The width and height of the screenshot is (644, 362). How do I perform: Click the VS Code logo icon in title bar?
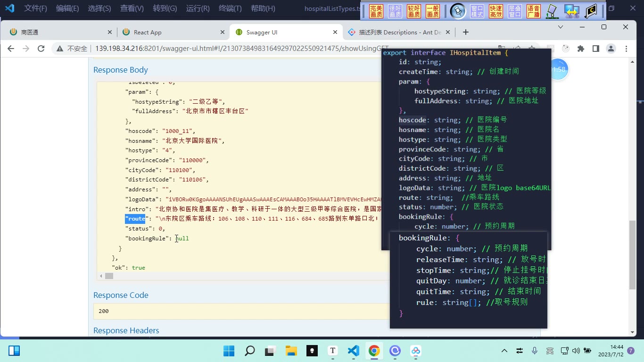tap(10, 8)
